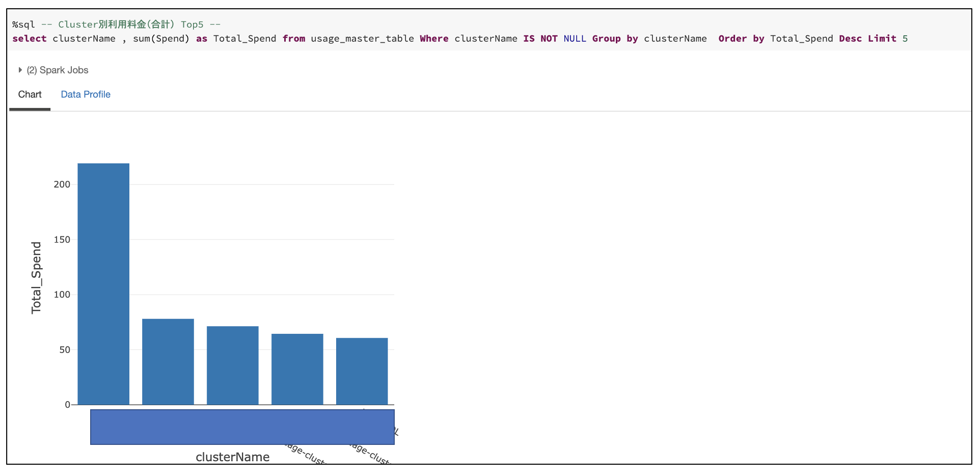Viewport: 980px width, 476px height.
Task: Click the 'Where' keyword in the query
Action: (434, 39)
